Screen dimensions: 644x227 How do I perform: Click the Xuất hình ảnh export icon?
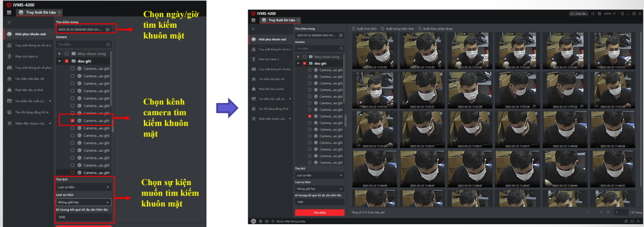pyautogui.click(x=354, y=29)
